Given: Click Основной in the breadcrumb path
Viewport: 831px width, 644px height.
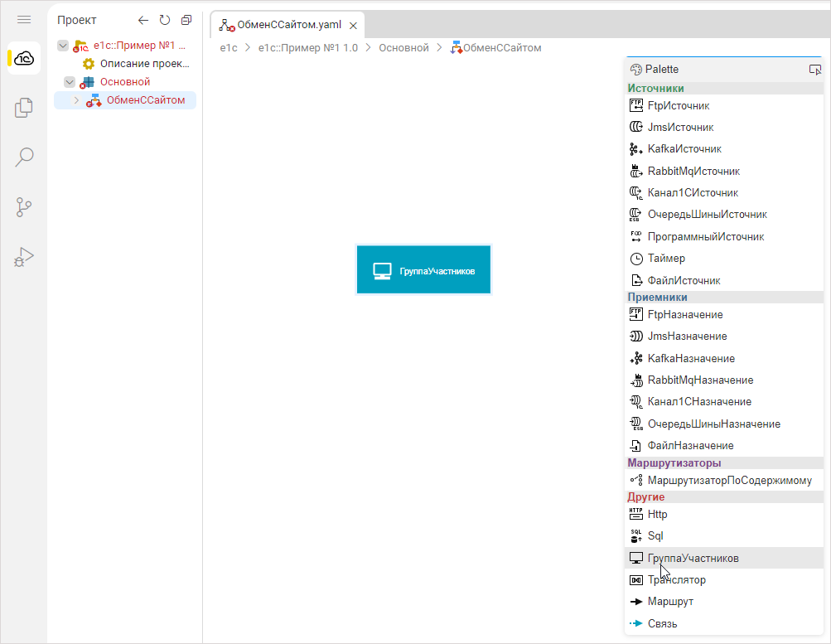Looking at the screenshot, I should 403,48.
